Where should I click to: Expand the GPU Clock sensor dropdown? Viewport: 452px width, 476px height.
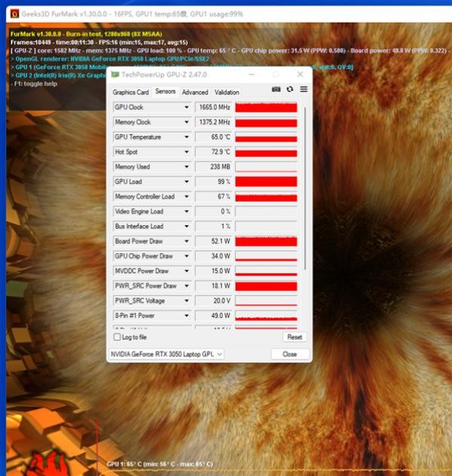point(187,107)
